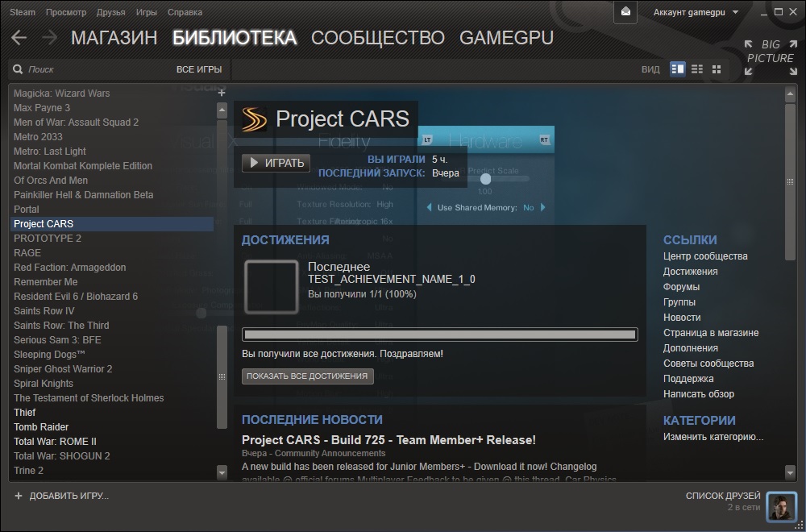The width and height of the screenshot is (806, 532).
Task: Select Metro: Last Light in the list
Action: click(x=112, y=151)
